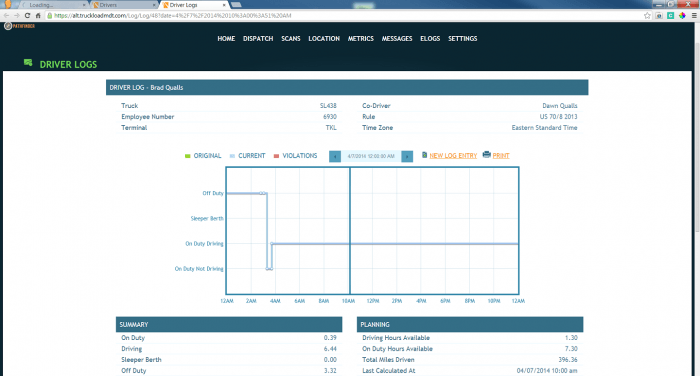Go to previous log date arrow
The width and height of the screenshot is (700, 376).
pyautogui.click(x=335, y=156)
